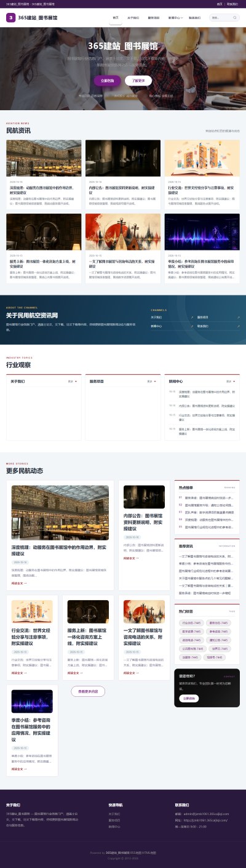Expand the 新闻中心 dropdown in top navigation

[175, 18]
